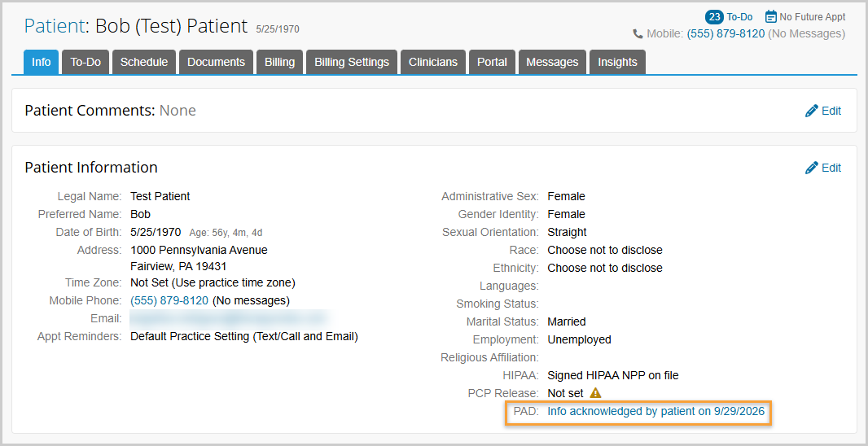Open the Billing tab

click(279, 62)
